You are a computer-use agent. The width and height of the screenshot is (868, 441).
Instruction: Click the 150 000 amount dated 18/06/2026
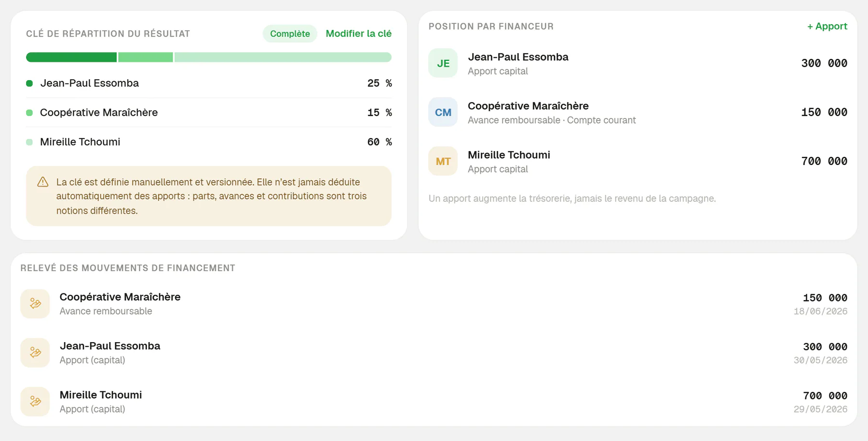[825, 298]
